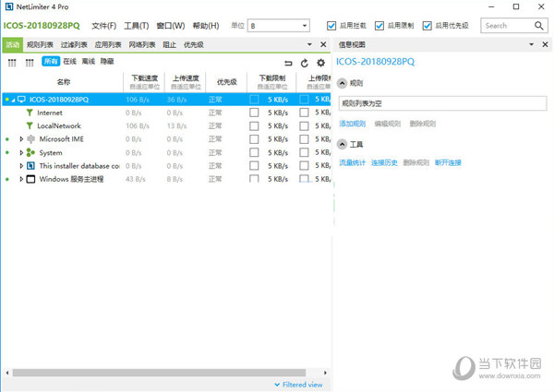Viewport: 554px width, 392px height.
Task: Click the NetLimiter logo in title bar
Action: tap(9, 6)
